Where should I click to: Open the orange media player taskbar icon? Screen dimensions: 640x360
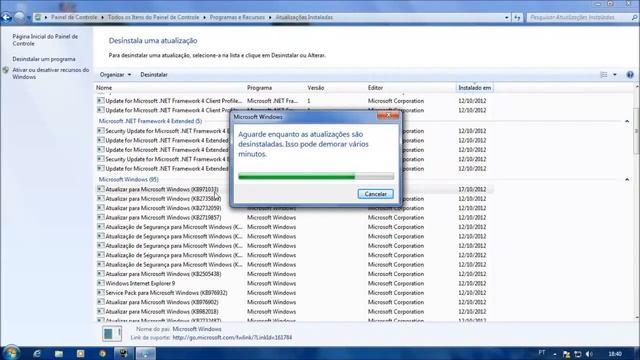tap(80, 353)
